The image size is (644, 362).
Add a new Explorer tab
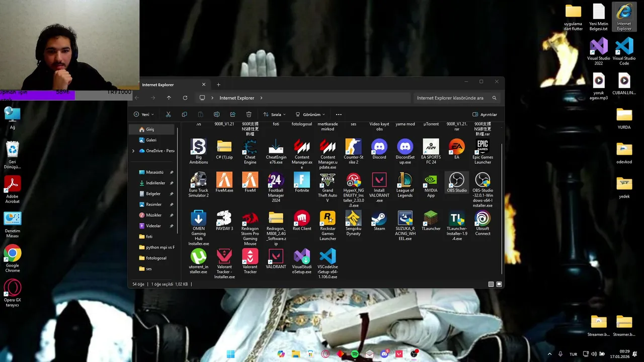coord(218,84)
